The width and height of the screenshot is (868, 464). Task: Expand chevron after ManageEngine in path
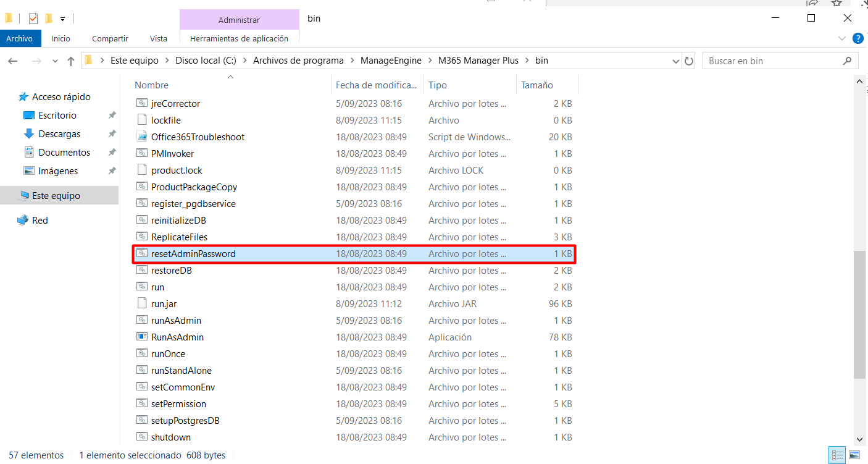click(x=430, y=61)
